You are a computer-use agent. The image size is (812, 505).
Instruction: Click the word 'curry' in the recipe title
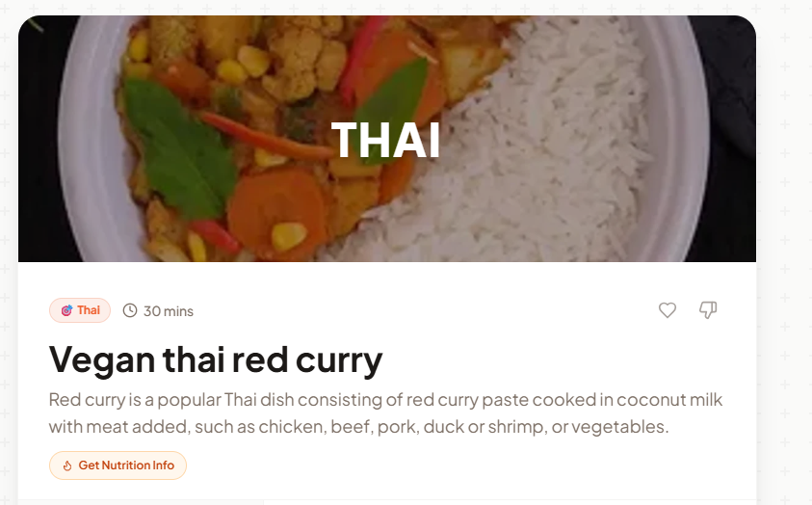tap(339, 360)
